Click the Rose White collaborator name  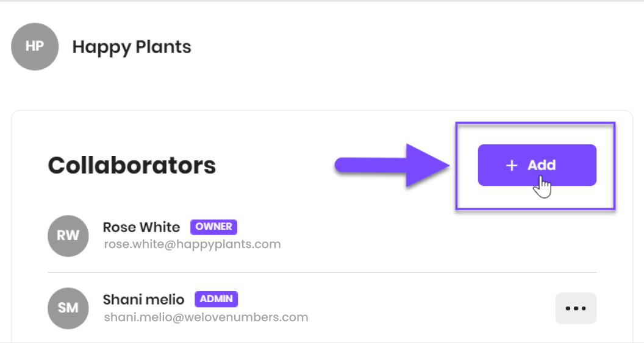pos(141,227)
